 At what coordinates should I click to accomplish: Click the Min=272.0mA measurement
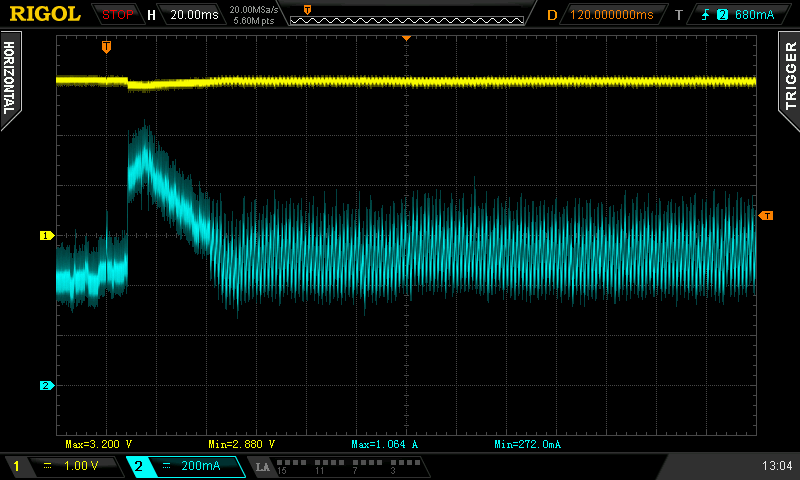pos(528,444)
